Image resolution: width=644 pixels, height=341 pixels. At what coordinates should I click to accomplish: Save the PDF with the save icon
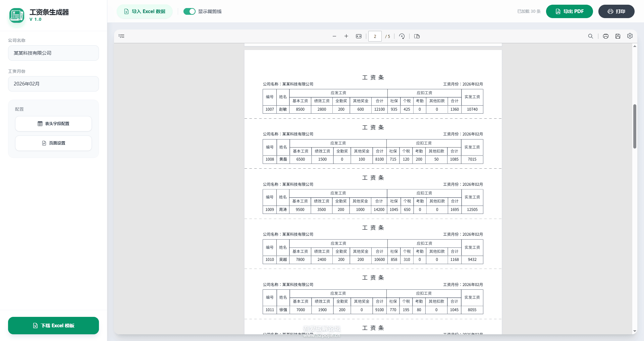[x=618, y=36]
